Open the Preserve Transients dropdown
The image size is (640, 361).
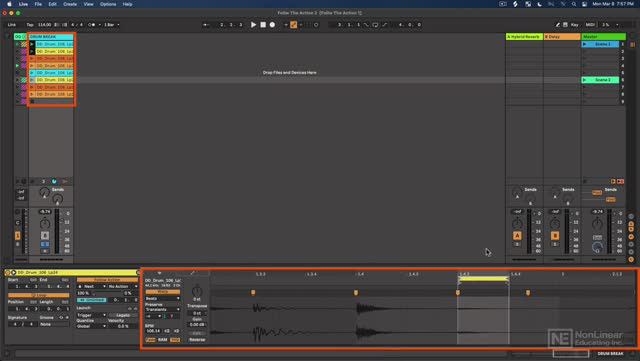click(x=162, y=310)
